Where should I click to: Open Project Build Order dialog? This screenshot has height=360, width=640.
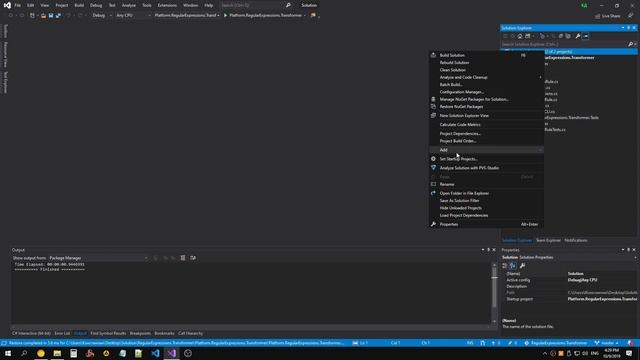(458, 141)
